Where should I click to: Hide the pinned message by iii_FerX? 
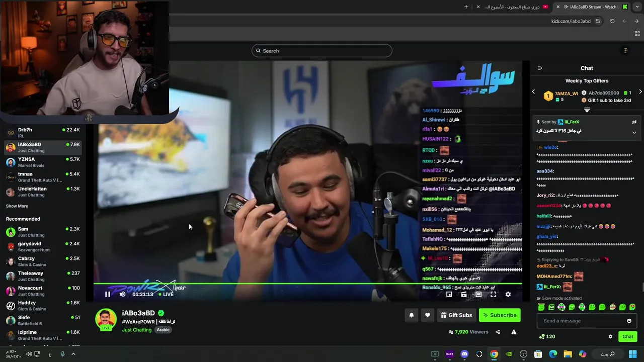[634, 122]
